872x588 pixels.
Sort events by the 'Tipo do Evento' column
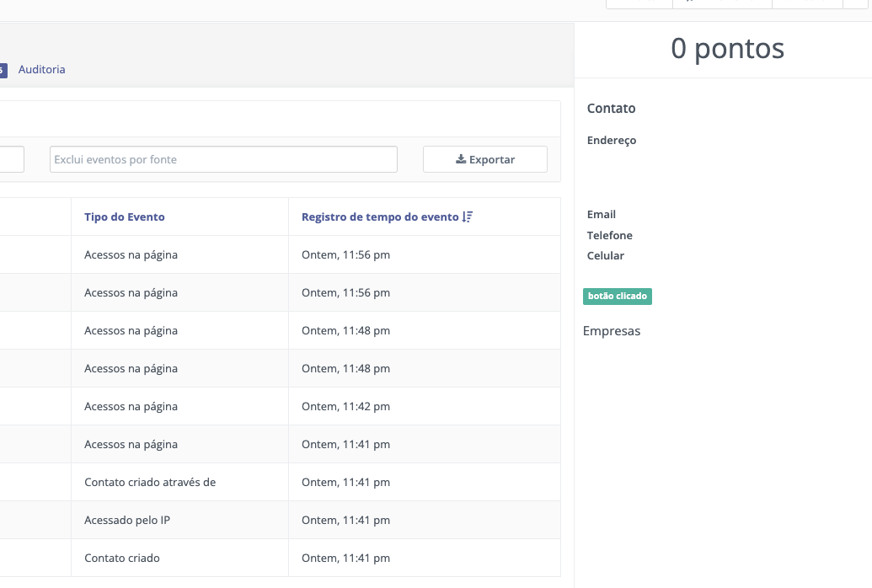pyautogui.click(x=124, y=216)
